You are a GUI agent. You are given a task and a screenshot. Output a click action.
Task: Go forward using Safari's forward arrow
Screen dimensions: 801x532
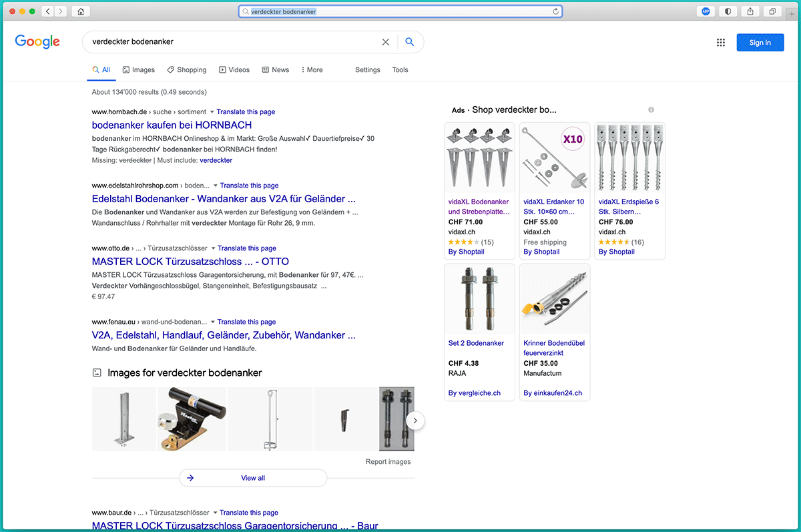pyautogui.click(x=61, y=11)
